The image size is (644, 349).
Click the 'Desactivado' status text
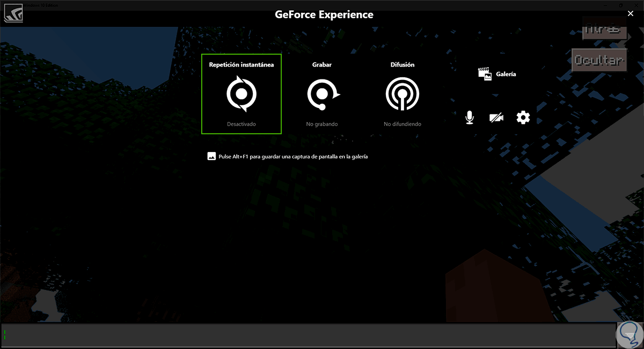click(241, 124)
